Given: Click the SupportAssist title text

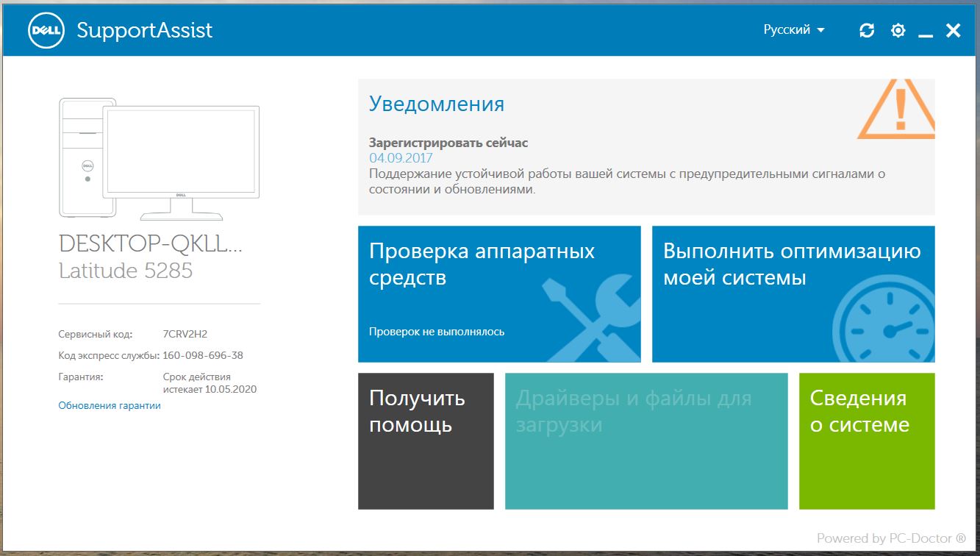Looking at the screenshot, I should [x=145, y=30].
